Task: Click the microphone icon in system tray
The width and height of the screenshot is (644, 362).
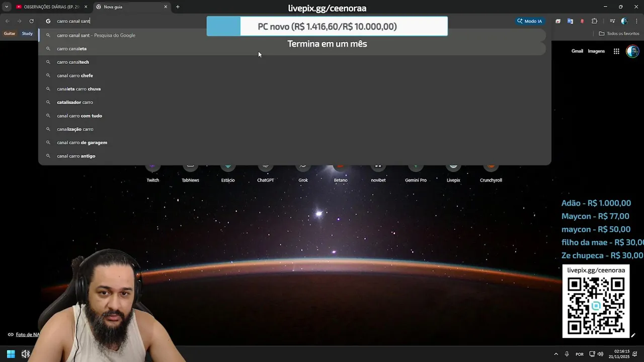Action: click(567, 354)
